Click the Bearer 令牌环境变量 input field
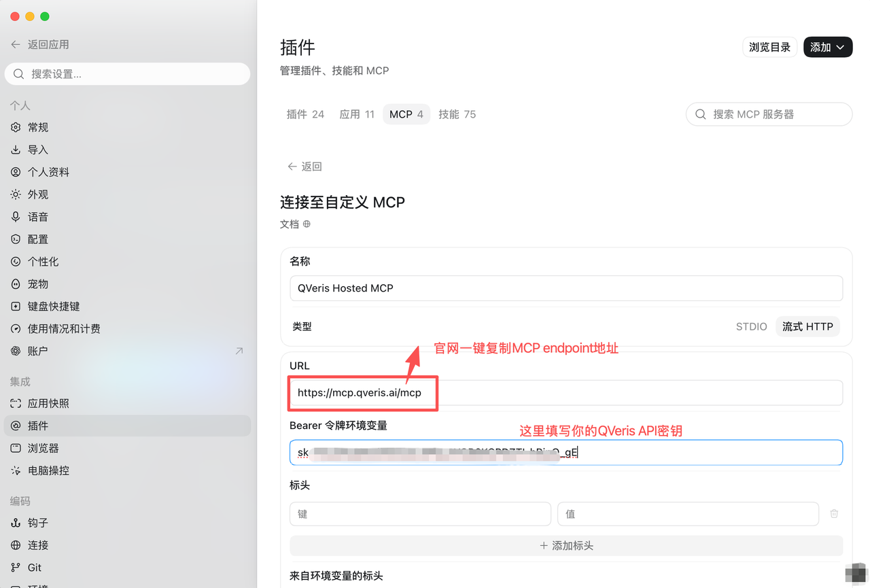870x588 pixels. [x=566, y=453]
